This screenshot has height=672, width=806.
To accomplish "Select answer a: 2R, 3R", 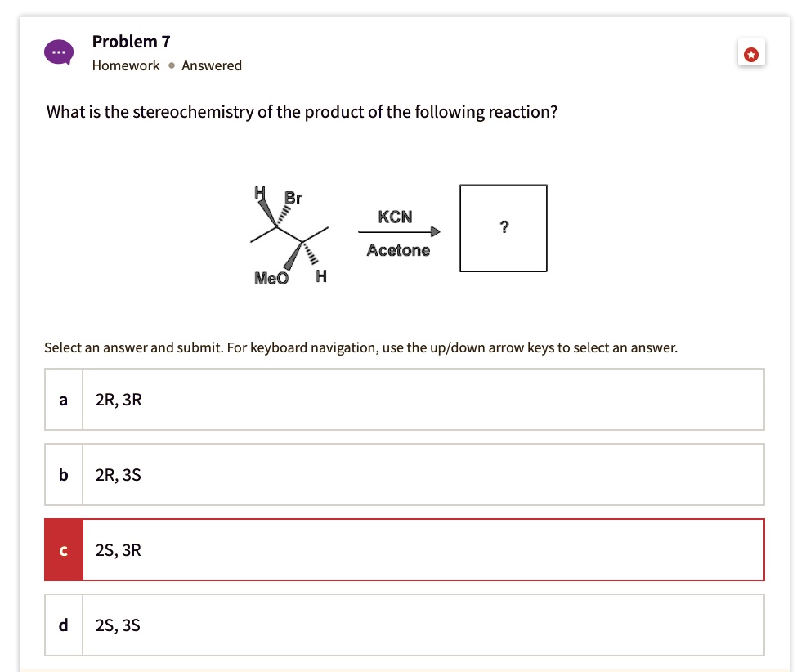I will tap(423, 400).
